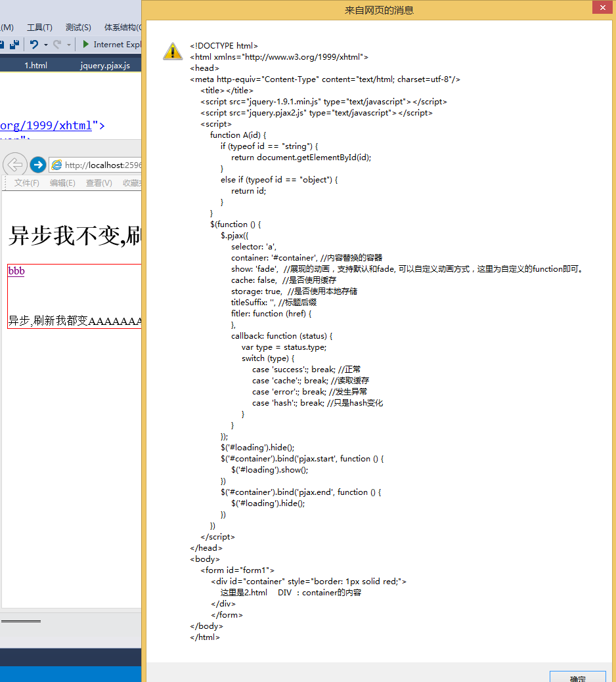Screen dimensions: 616x682
Task: Open the Redo history dropdown arrow
Action: 69,45
